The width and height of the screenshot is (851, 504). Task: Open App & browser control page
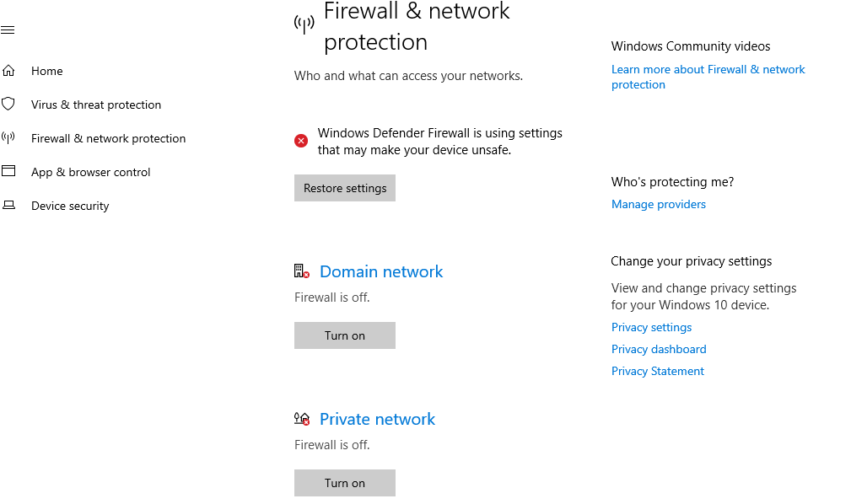point(90,172)
